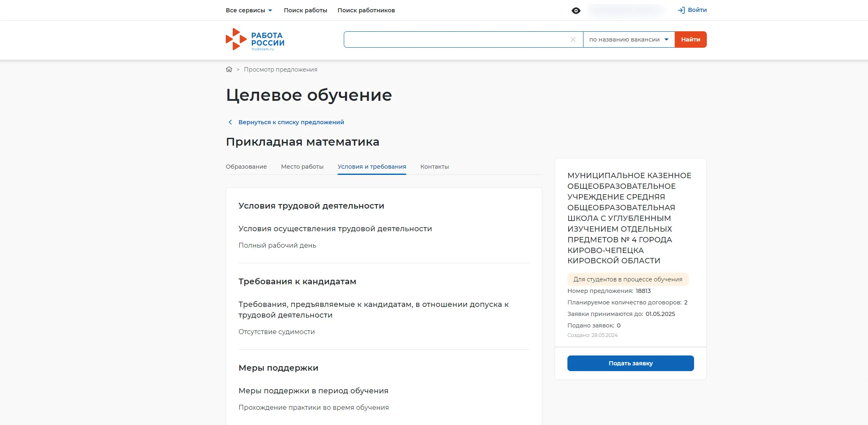Click the Прохождение практики во время обучения text
Viewport: 868px width, 425px height.
(313, 408)
